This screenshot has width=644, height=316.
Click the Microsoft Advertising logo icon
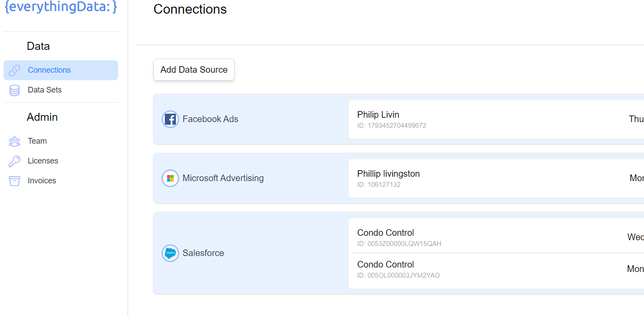pyautogui.click(x=170, y=178)
